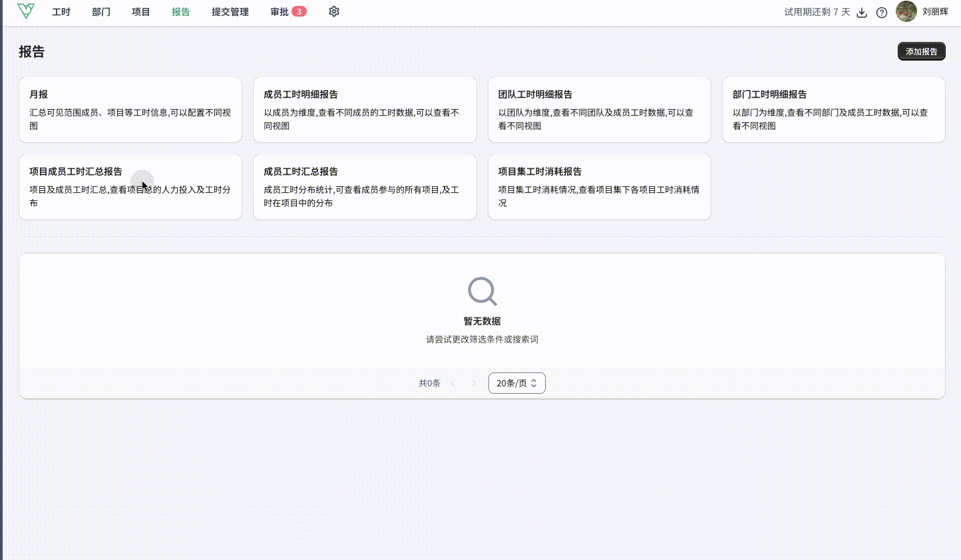Click the 试用期还剩 7 天 notice
Viewport: 961px width, 560px height.
(x=817, y=12)
